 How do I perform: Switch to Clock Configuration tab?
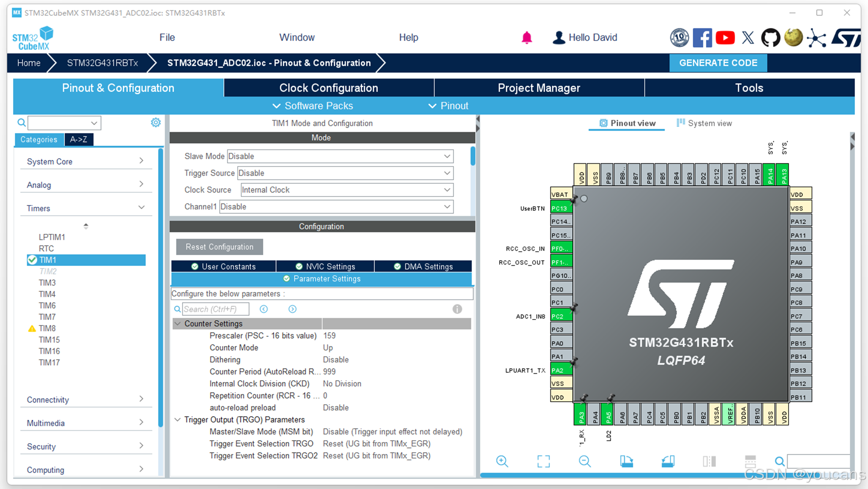[328, 88]
